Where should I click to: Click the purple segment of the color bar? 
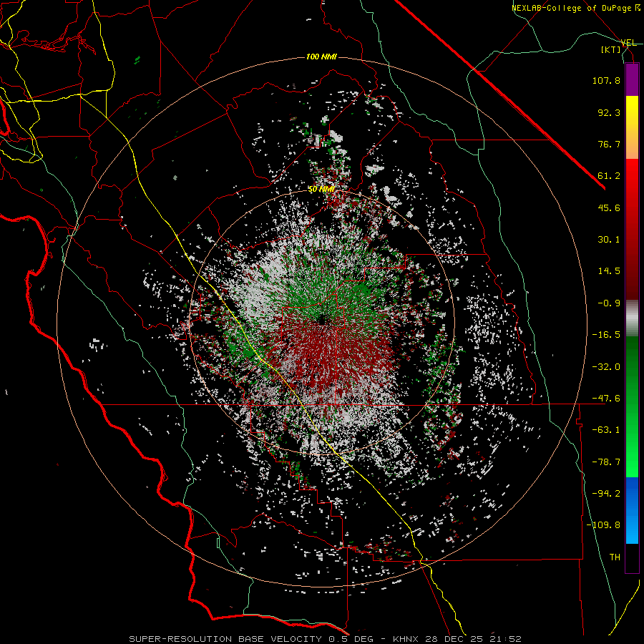(632, 79)
